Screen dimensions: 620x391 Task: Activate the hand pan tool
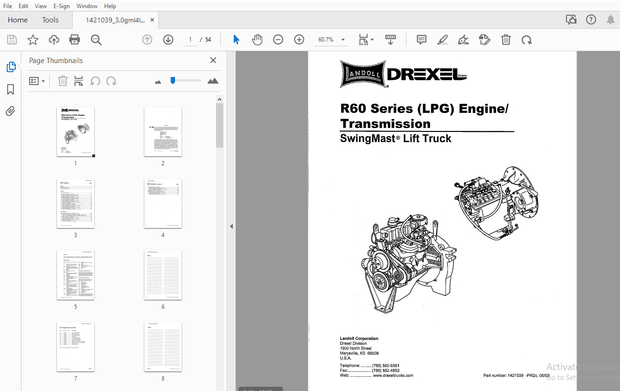pos(257,40)
